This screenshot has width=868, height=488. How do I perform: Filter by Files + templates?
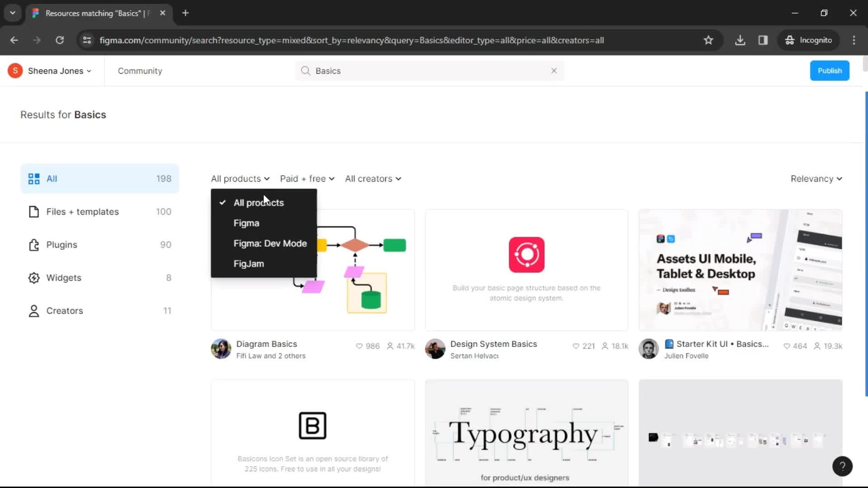(x=100, y=212)
